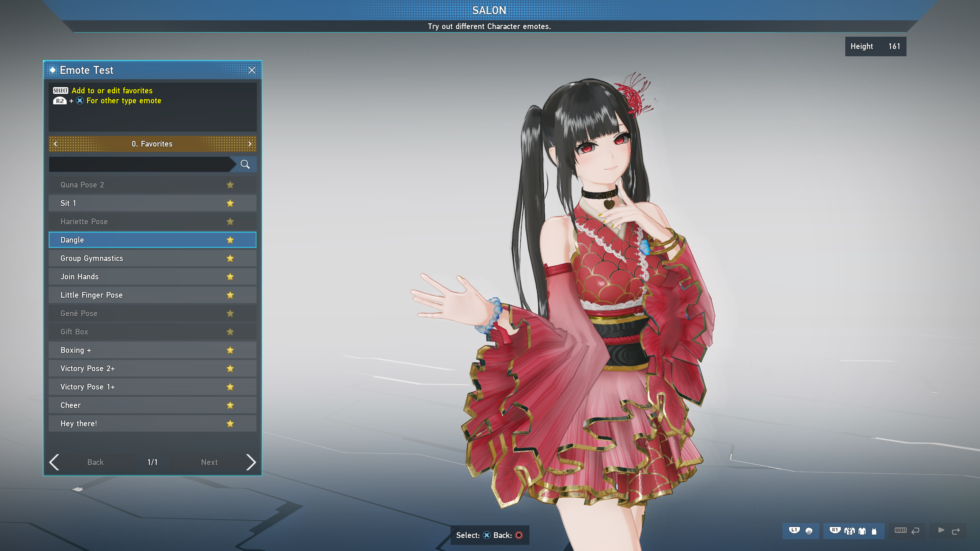Toggle favorite star for Gift Box
The height and width of the screenshot is (551, 980).
point(230,332)
